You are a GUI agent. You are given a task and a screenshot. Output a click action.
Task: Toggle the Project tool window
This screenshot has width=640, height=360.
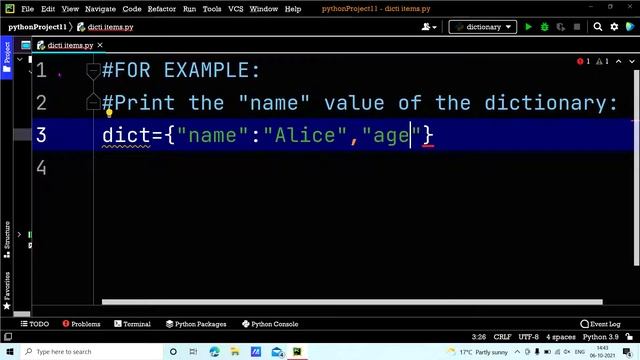[7, 57]
